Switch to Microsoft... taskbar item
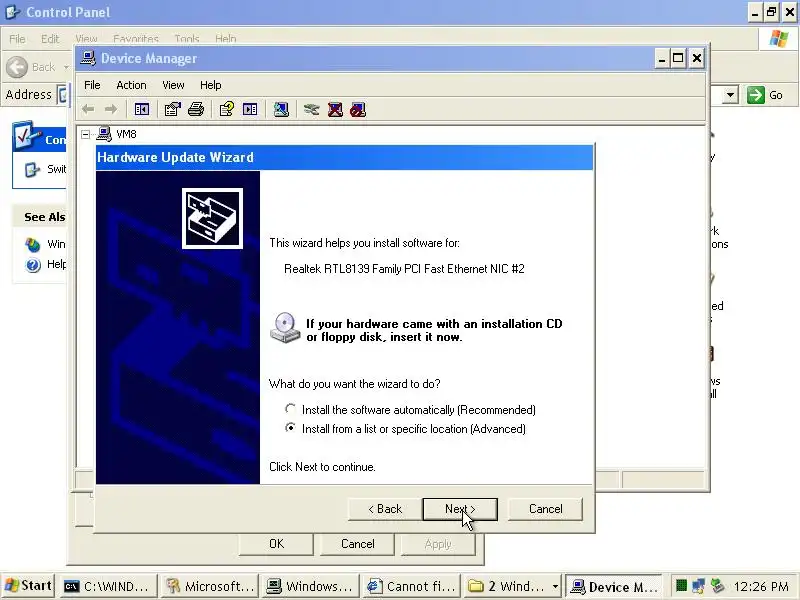The width and height of the screenshot is (800, 600). click(209, 586)
